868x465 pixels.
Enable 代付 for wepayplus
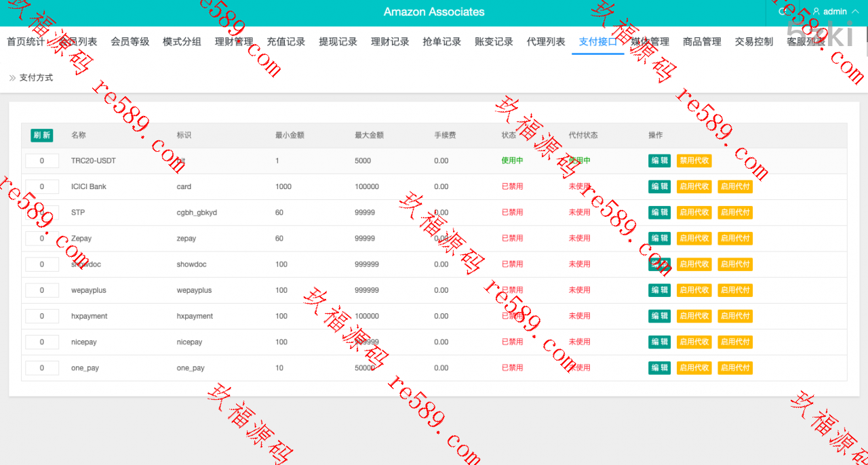click(735, 290)
